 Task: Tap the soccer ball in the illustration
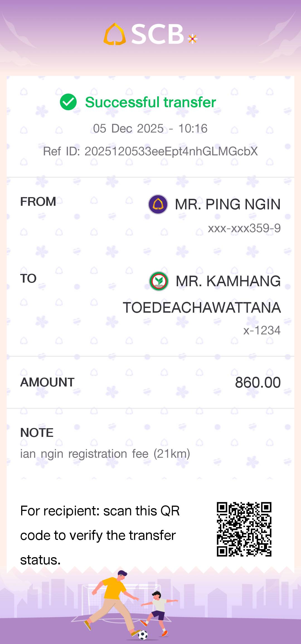coord(143,635)
